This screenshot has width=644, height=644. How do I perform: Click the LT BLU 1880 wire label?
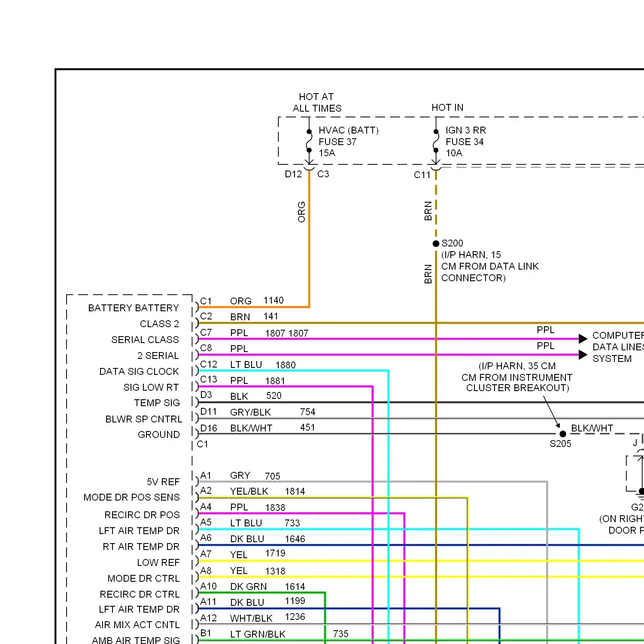coord(263,365)
